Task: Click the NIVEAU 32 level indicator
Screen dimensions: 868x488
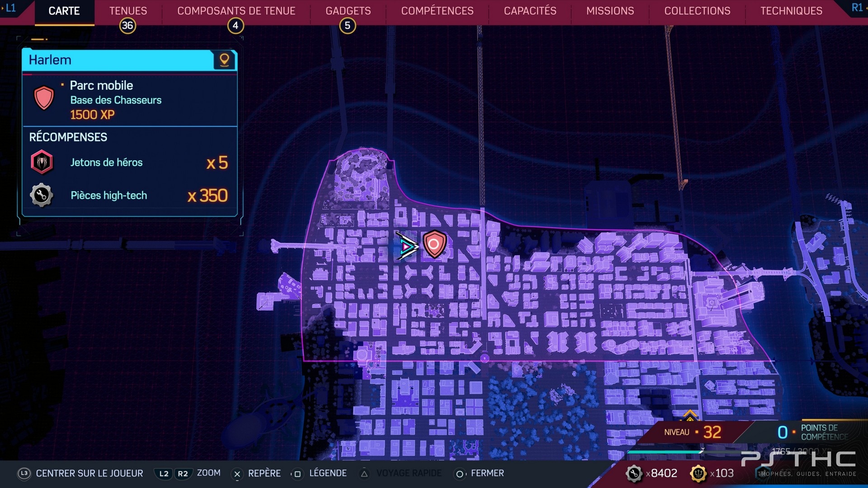Action: point(693,432)
